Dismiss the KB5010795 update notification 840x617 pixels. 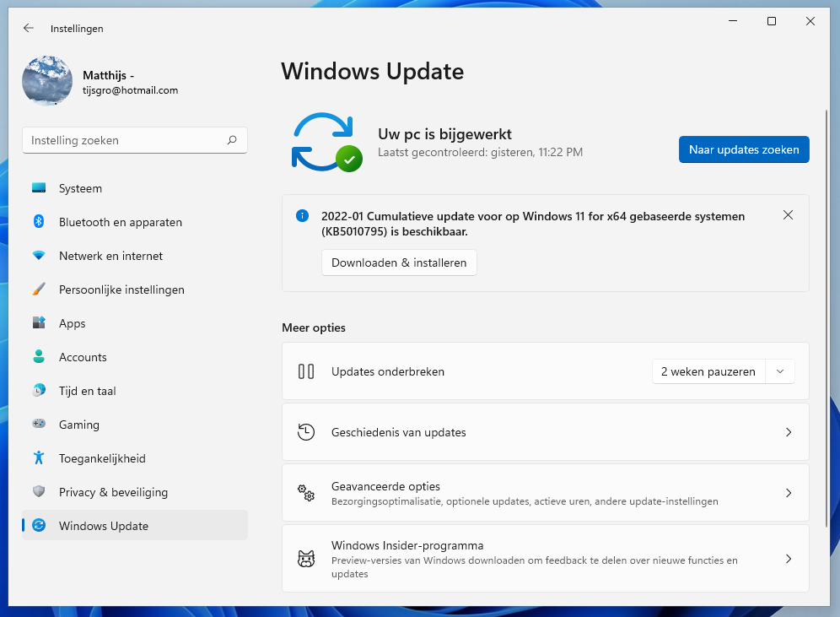coord(788,215)
